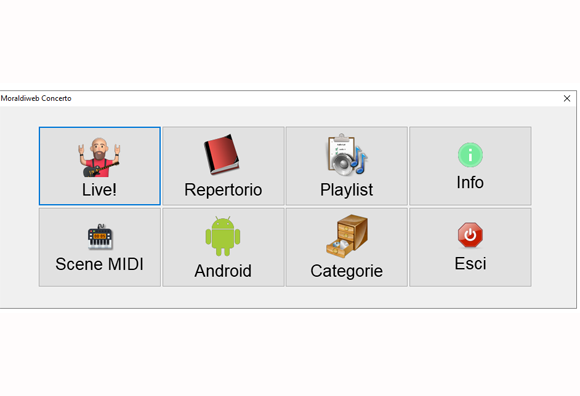Click the clipboard and speaker Playlist icon
Image resolution: width=580 pixels, height=396 pixels.
347,154
